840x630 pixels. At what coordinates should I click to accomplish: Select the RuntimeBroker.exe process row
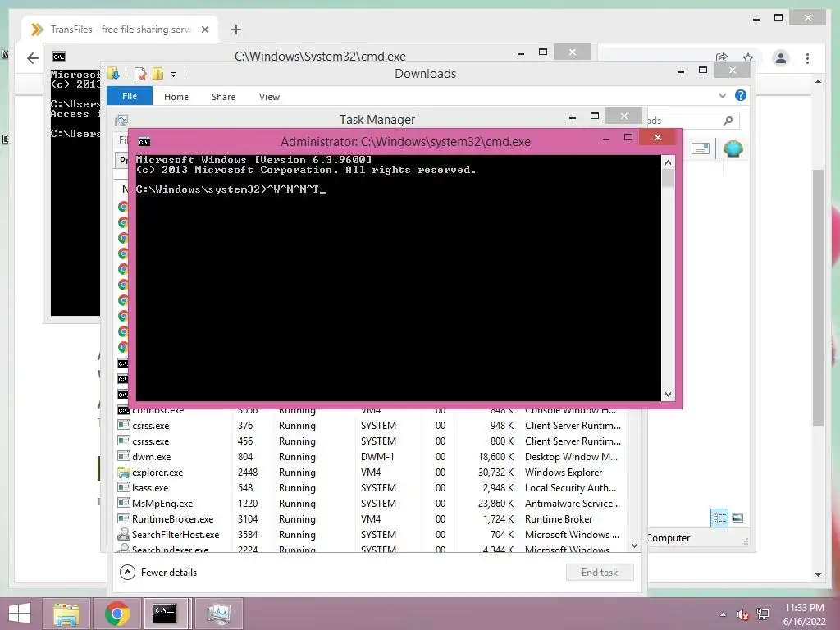click(x=371, y=519)
